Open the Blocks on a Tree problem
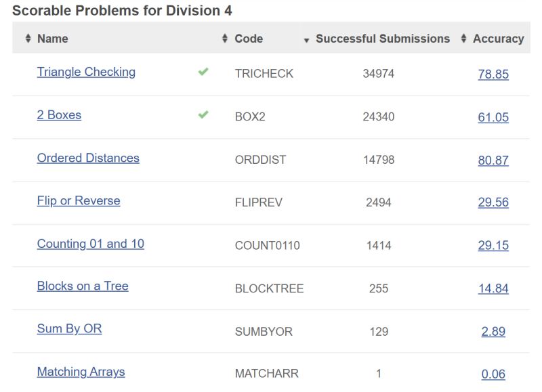Image resolution: width=542 pixels, height=392 pixels. (83, 286)
